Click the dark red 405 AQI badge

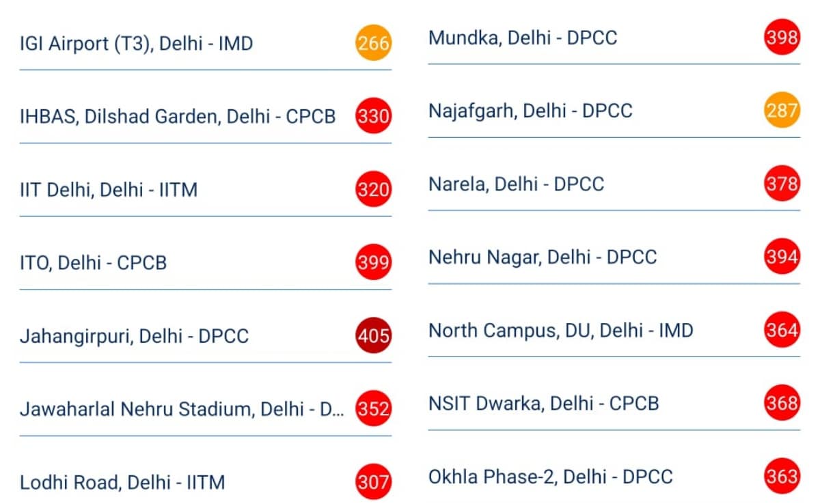373,336
